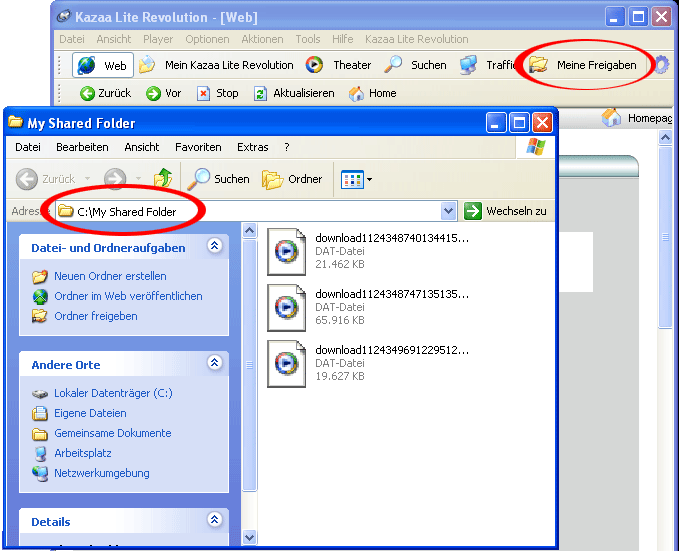Click Kazaa title bar app icon
Image resolution: width=679 pixels, height=551 pixels.
point(64,16)
